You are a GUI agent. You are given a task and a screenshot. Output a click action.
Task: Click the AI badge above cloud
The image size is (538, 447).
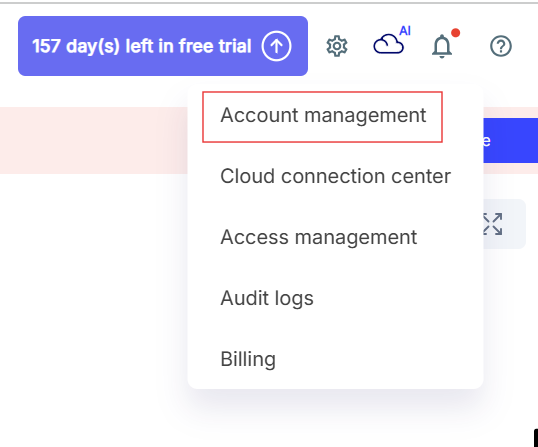[405, 31]
